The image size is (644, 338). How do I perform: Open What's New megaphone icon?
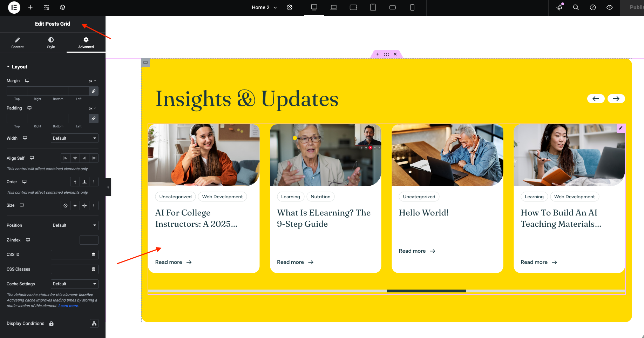point(560,7)
